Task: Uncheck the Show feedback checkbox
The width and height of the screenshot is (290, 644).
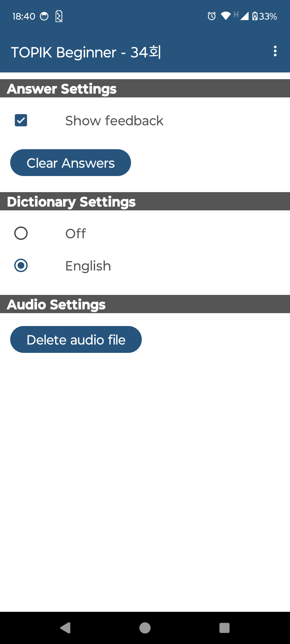Action: [21, 120]
